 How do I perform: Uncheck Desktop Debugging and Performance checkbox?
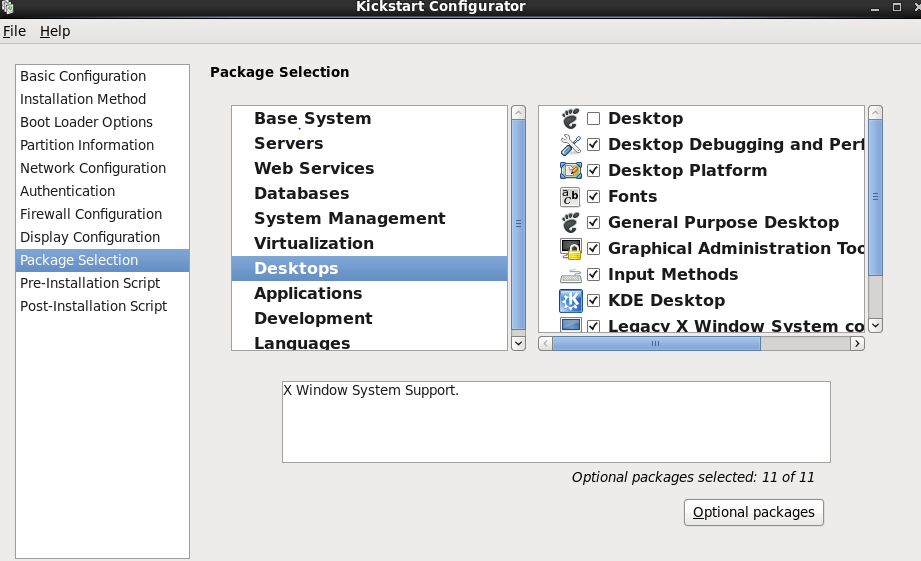pos(594,145)
